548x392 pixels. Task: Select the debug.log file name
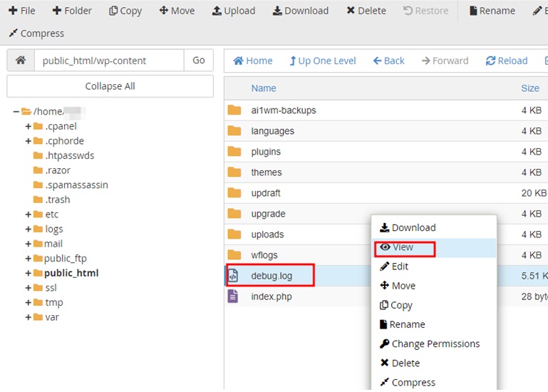pos(272,276)
